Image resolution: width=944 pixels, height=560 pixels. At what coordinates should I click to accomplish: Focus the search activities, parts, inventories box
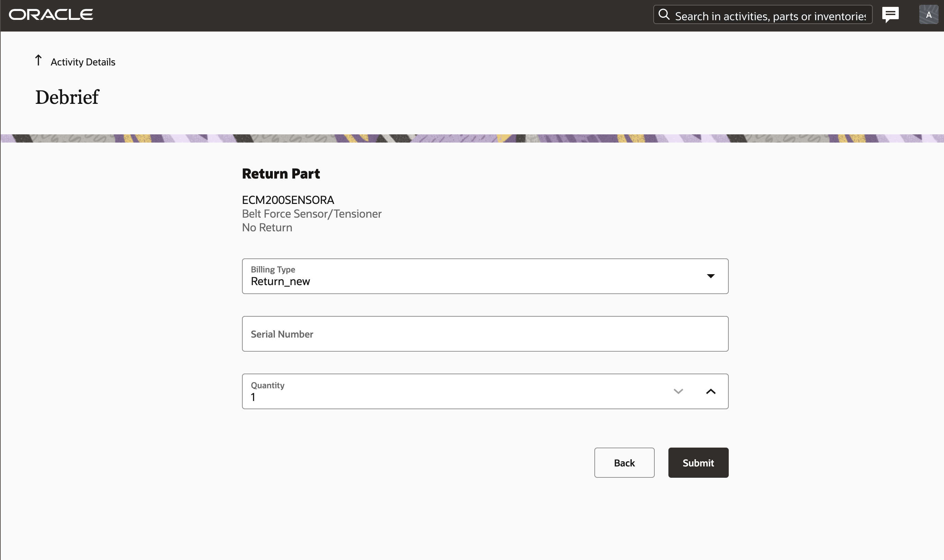(x=770, y=16)
